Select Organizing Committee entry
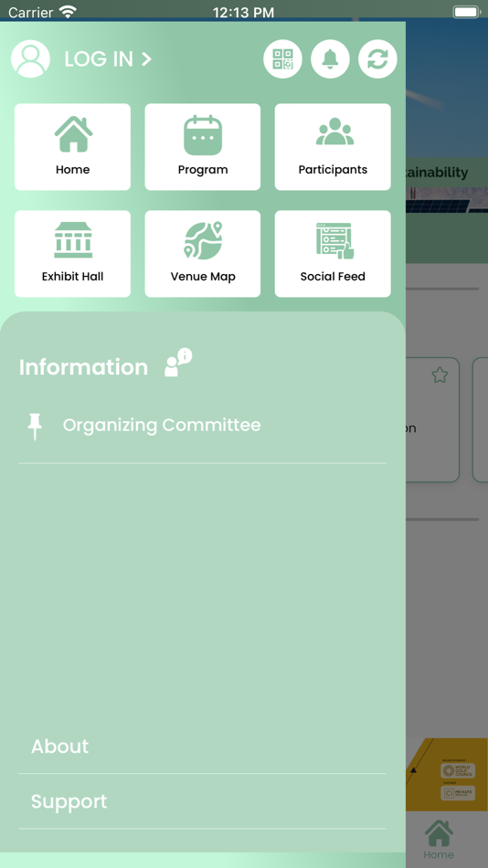Screen dimensions: 488x868 click(203, 425)
